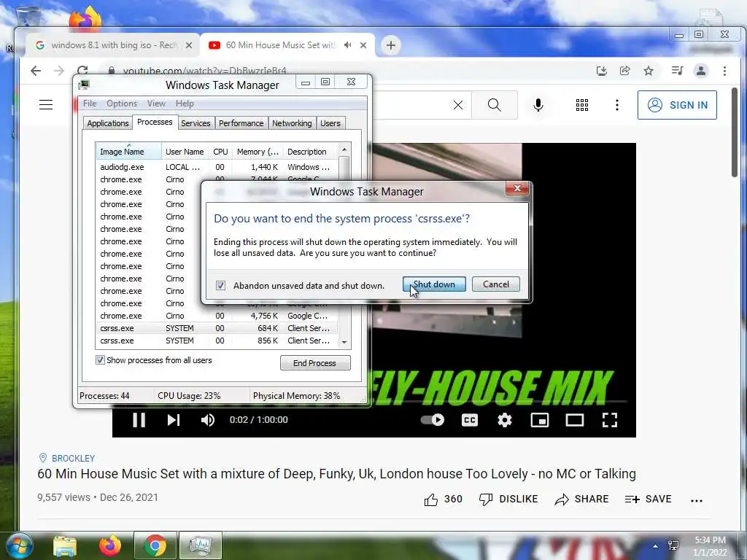Open a new Chrome tab

[x=391, y=45]
